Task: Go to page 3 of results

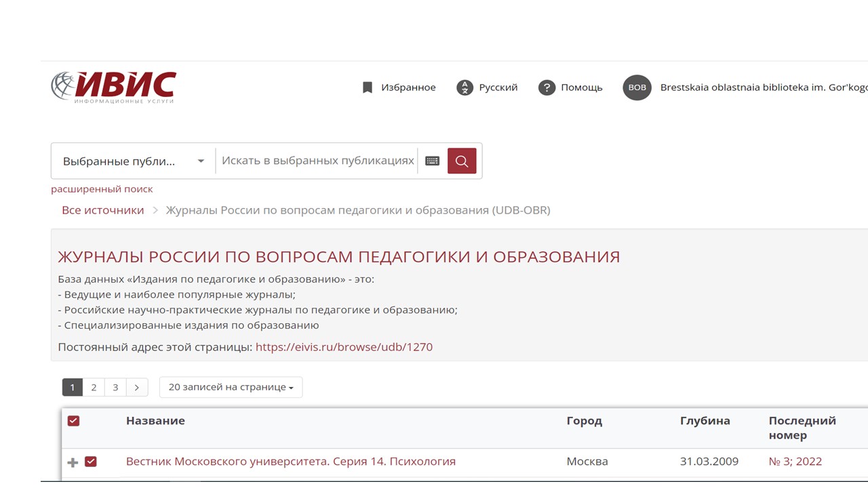Action: [x=115, y=387]
